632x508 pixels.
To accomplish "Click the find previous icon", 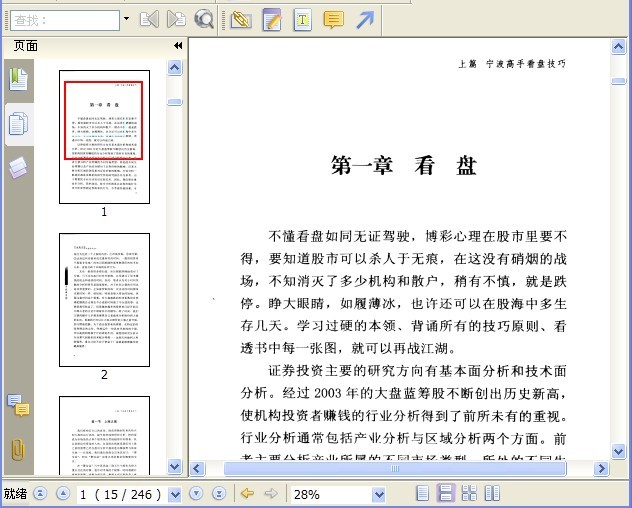I will click(149, 19).
